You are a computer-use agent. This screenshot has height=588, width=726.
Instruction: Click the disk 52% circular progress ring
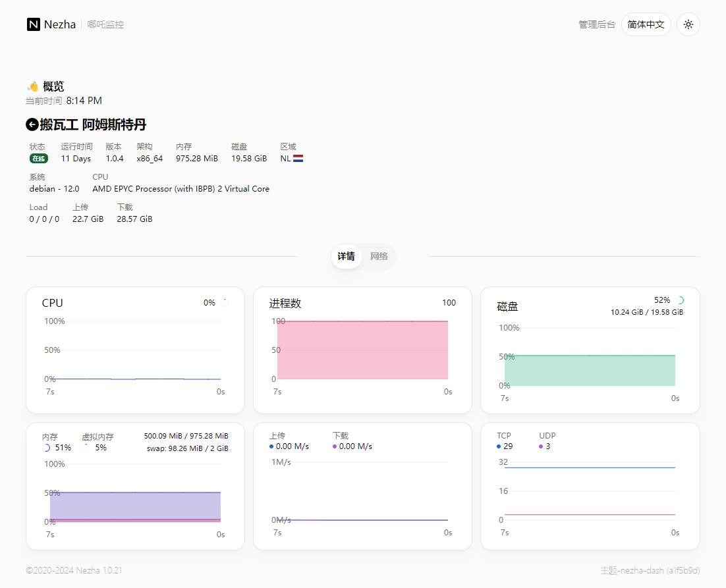click(x=680, y=300)
